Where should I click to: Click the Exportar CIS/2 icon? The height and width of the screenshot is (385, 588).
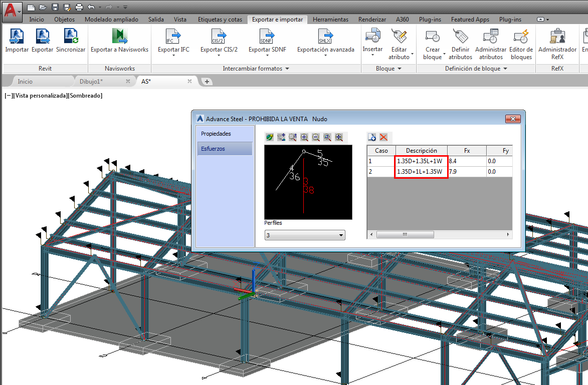click(x=219, y=37)
